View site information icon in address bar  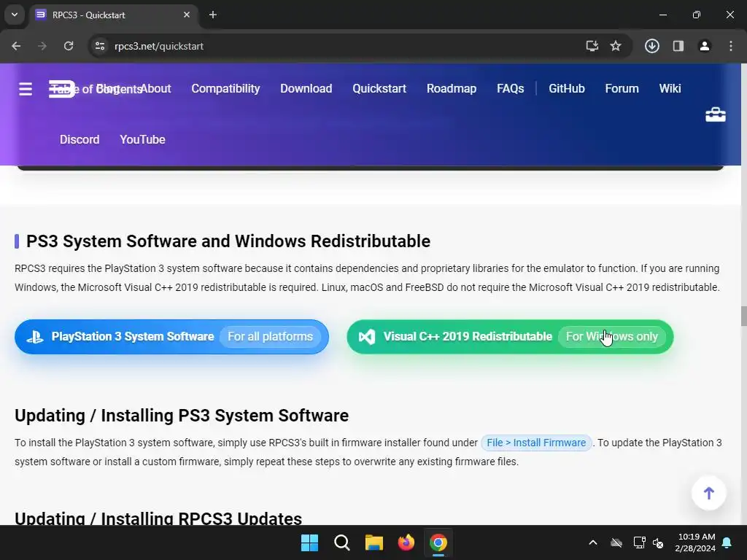click(99, 46)
